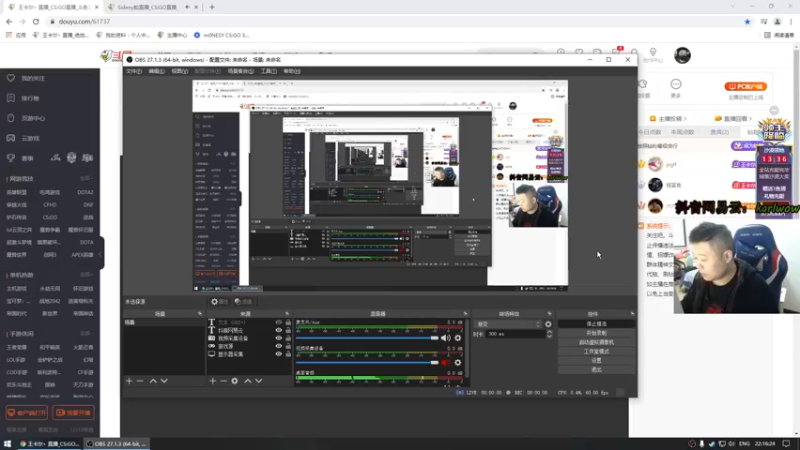This screenshot has height=450, width=800.
Task: Move source down in the Sources list
Action: point(259,381)
